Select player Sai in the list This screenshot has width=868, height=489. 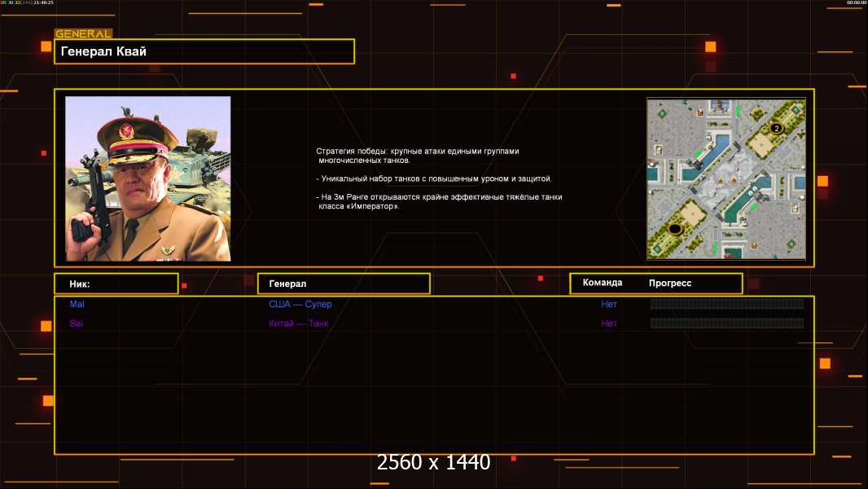77,324
